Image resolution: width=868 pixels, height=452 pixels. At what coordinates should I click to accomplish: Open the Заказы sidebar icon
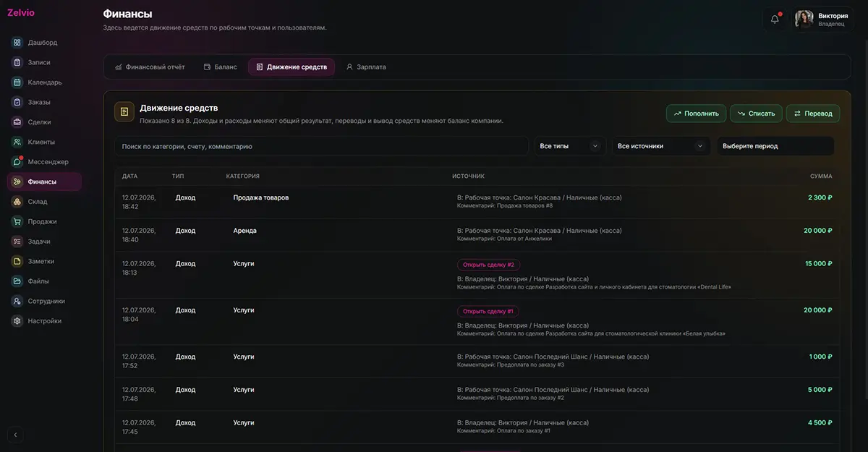(17, 102)
